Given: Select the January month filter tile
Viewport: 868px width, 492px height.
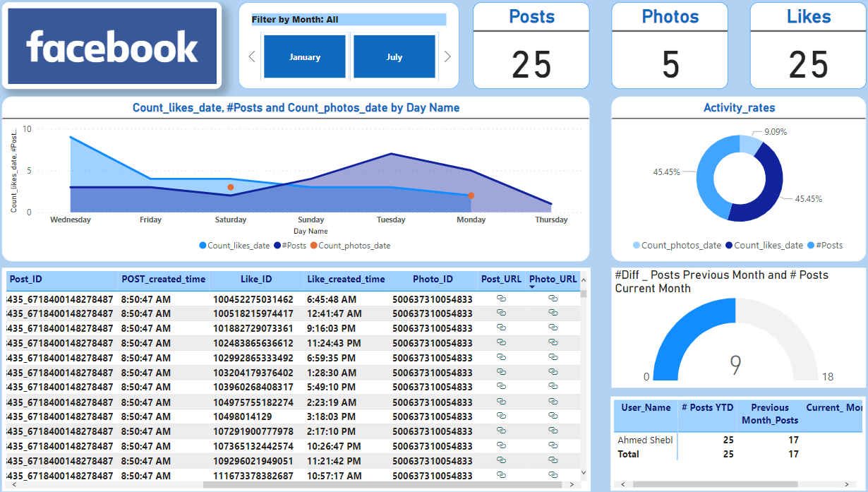Looking at the screenshot, I should [x=304, y=57].
